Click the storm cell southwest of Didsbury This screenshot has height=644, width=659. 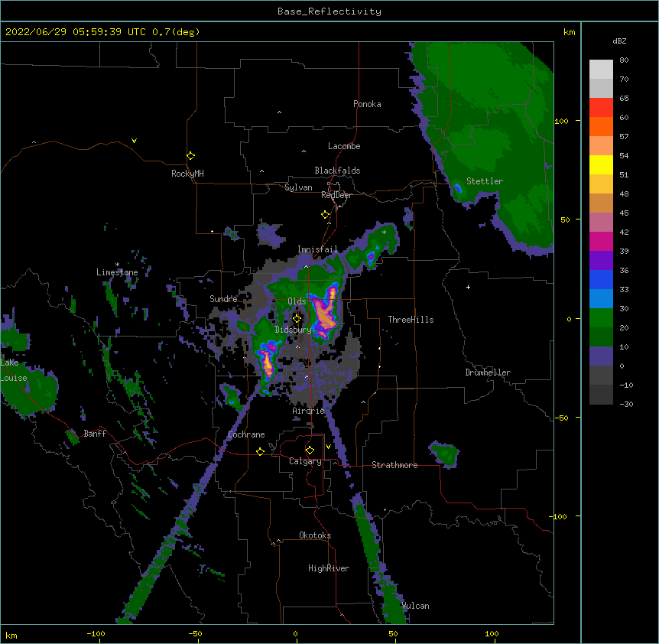pos(268,359)
